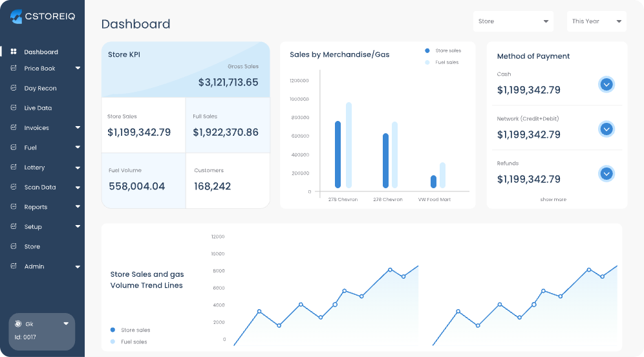Expand the Cash payment chevron button
This screenshot has width=644, height=357.
606,85
